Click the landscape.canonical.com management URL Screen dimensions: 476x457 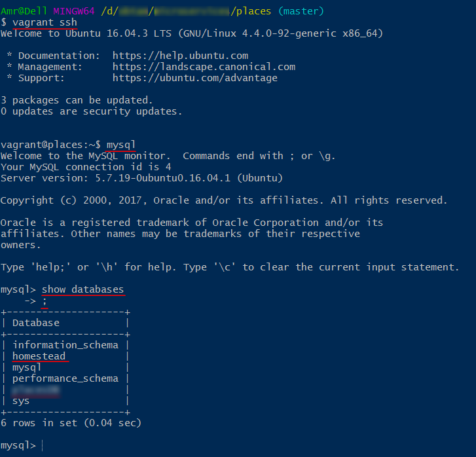(204, 67)
